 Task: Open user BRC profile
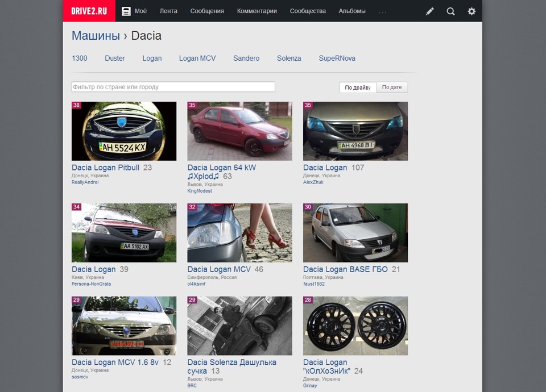point(192,386)
